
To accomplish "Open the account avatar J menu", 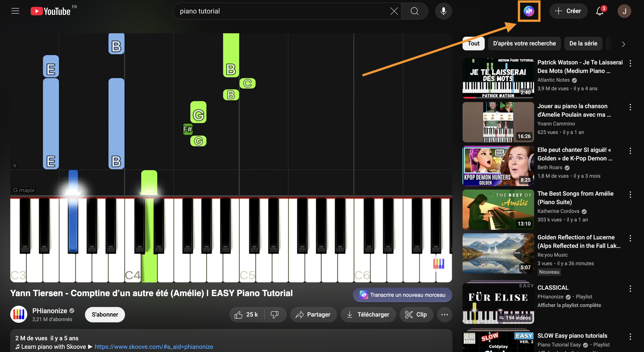I will click(624, 11).
